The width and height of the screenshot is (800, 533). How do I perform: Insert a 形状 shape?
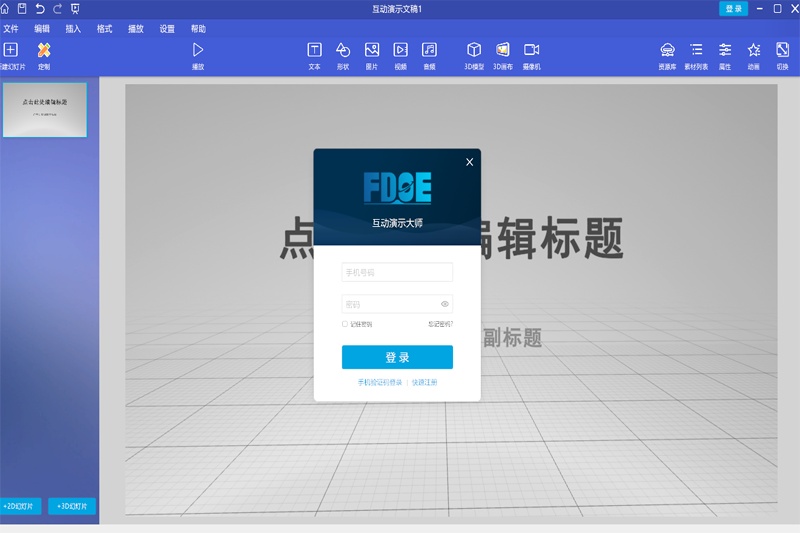coord(343,56)
